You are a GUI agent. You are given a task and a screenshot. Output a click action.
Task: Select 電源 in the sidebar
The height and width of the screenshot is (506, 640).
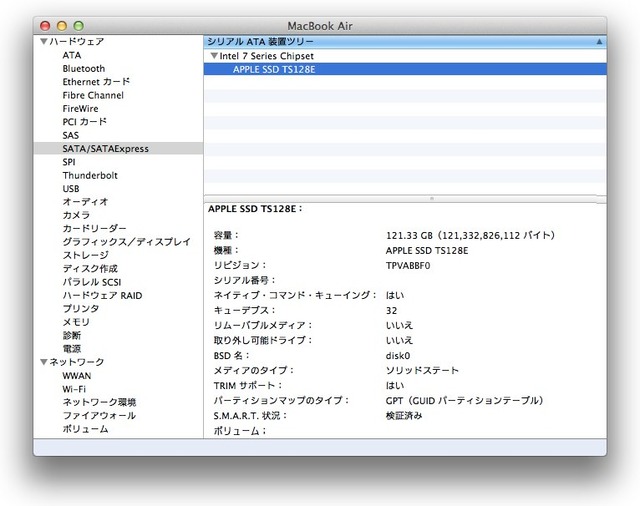(x=72, y=349)
